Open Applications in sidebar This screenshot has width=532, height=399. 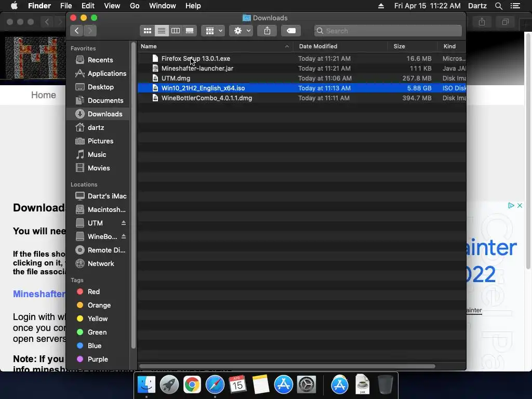click(x=98, y=74)
